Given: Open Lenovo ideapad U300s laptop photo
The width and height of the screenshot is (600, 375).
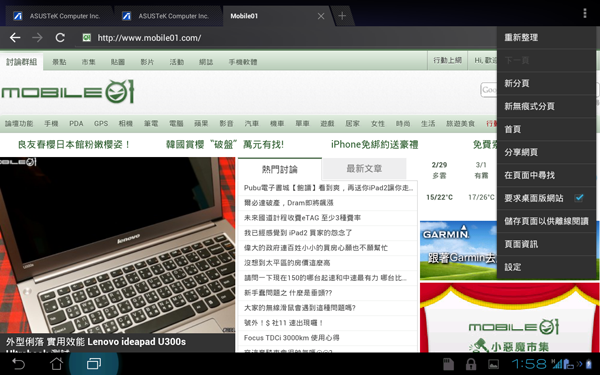Looking at the screenshot, I should click(x=117, y=245).
